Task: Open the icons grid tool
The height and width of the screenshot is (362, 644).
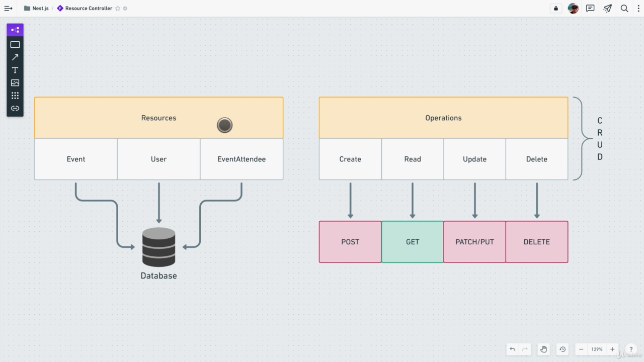Action: point(15,95)
